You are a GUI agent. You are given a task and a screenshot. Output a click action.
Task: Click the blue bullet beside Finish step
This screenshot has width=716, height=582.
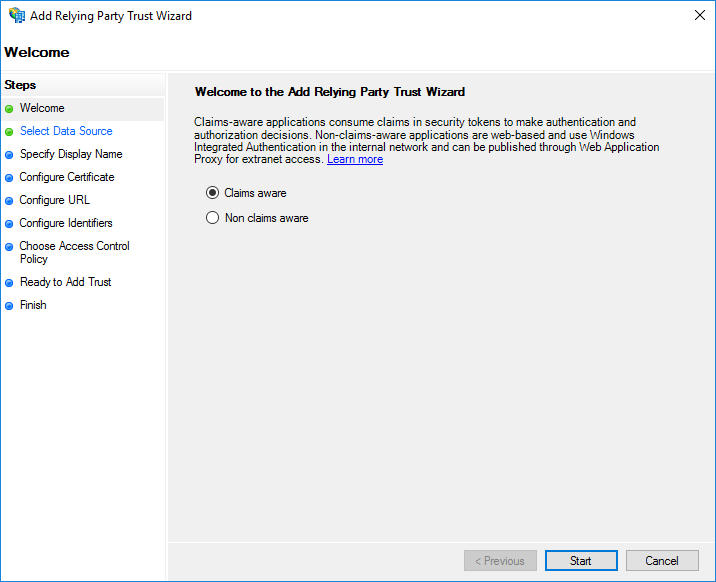click(10, 306)
